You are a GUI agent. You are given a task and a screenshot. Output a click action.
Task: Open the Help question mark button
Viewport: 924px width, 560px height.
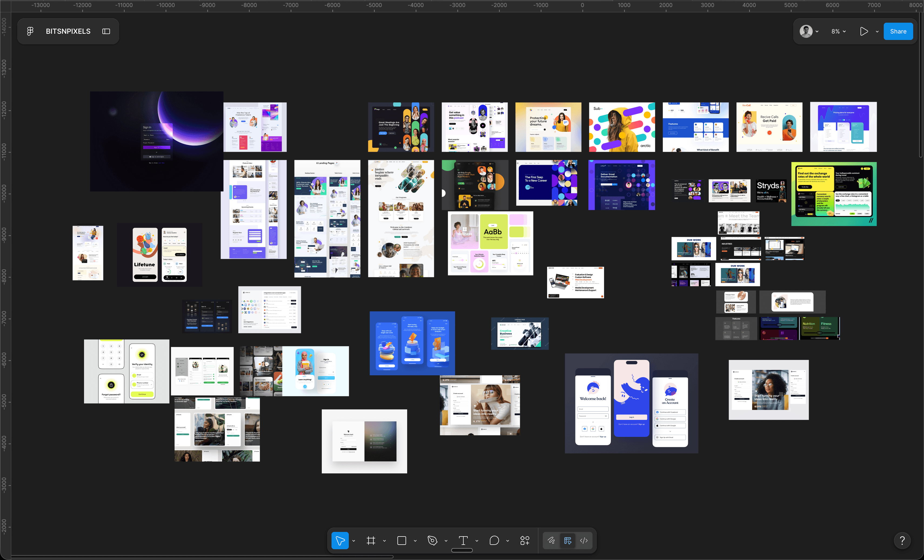pyautogui.click(x=902, y=541)
